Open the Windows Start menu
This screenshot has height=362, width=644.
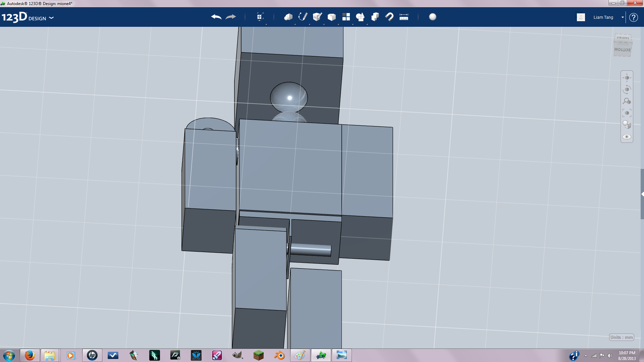9,355
